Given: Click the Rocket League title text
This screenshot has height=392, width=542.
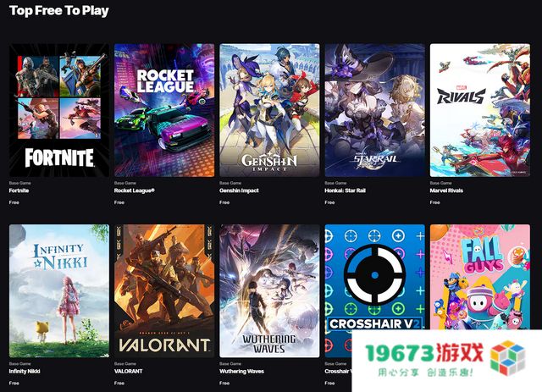Looking at the screenshot, I should point(135,190).
